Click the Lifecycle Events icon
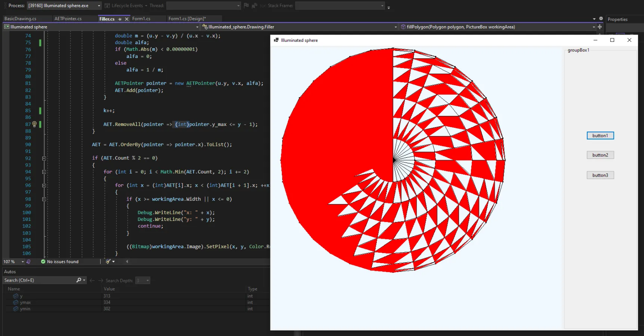 107,6
